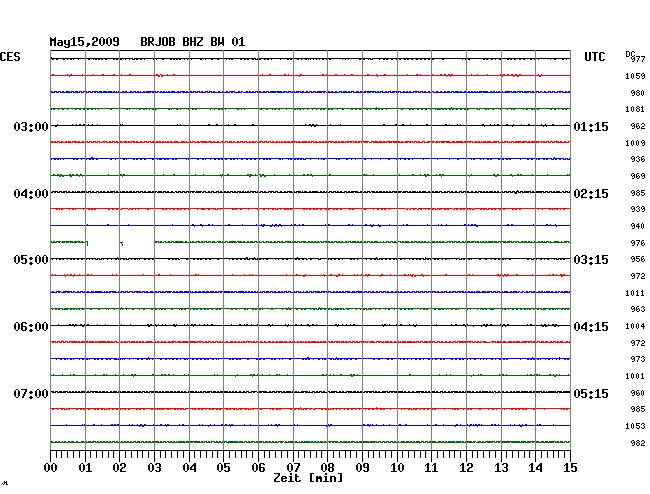Click the UTC column header

(x=594, y=57)
